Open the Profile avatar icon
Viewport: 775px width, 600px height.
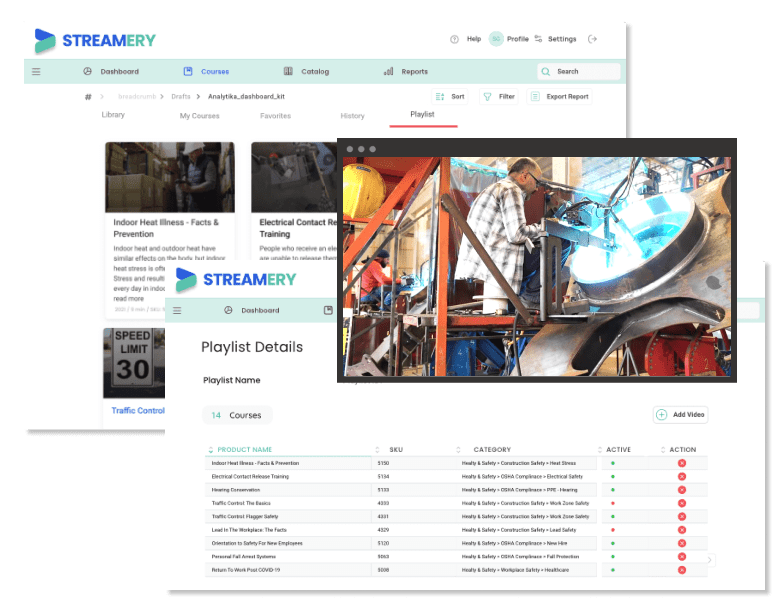pyautogui.click(x=496, y=39)
